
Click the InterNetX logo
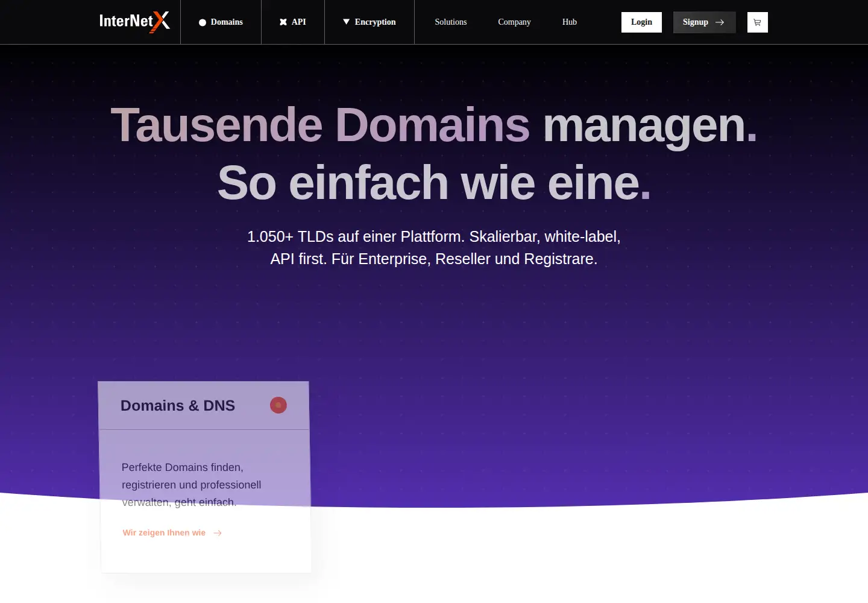coord(134,22)
